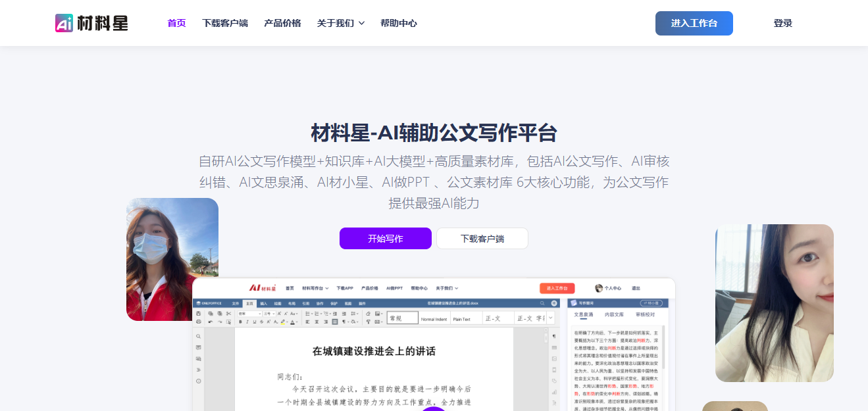Viewport: 868px width, 411px height.
Task: Click the search icon in the blue editor title bar
Action: (x=542, y=303)
